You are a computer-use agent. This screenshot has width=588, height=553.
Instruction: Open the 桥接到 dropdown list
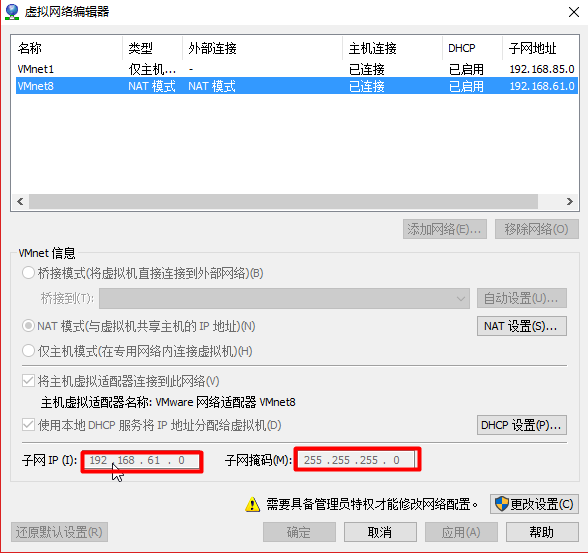[x=284, y=298]
